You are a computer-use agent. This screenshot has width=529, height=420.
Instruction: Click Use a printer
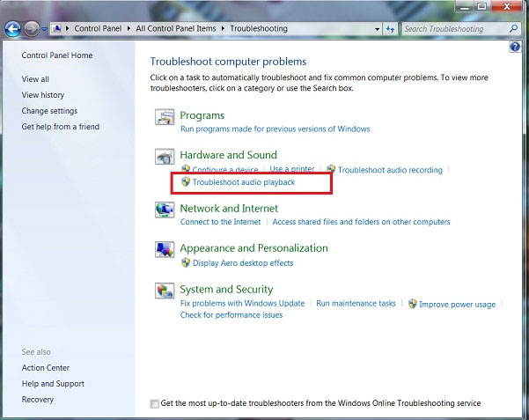pyautogui.click(x=292, y=169)
